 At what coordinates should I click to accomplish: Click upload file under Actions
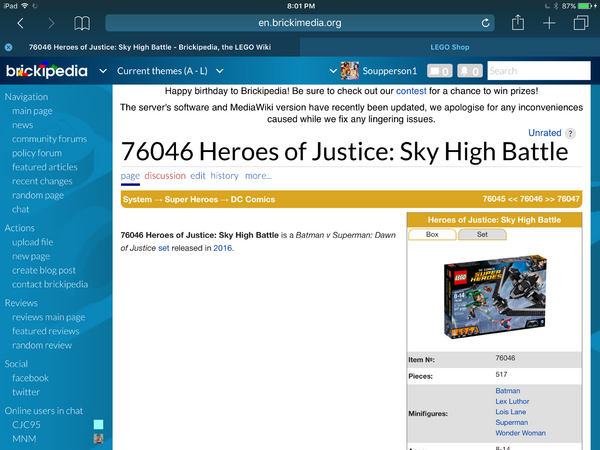pos(33,242)
